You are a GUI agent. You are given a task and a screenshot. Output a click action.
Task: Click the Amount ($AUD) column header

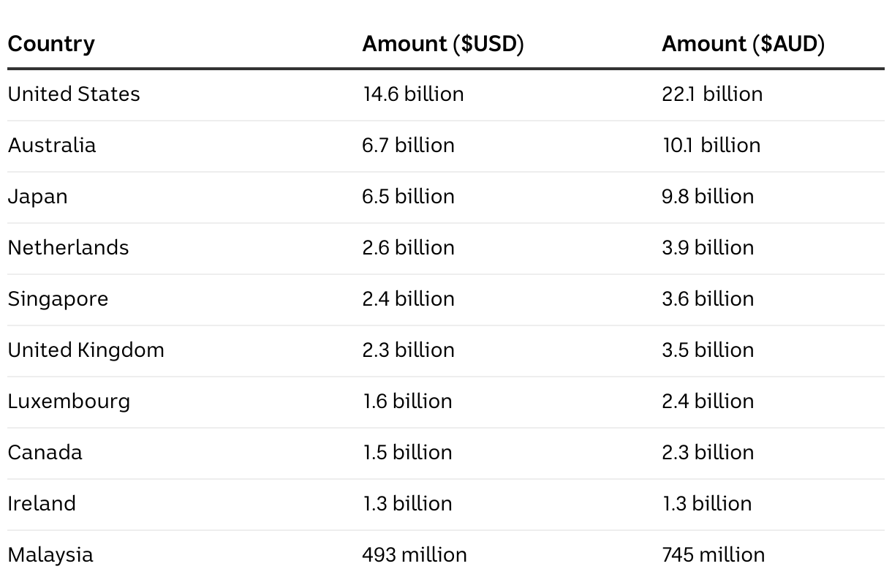tap(743, 44)
